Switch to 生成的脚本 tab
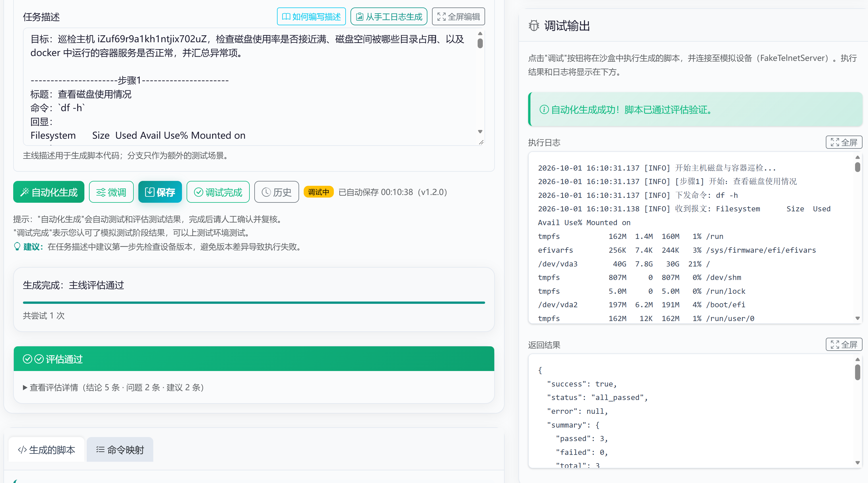 46,450
